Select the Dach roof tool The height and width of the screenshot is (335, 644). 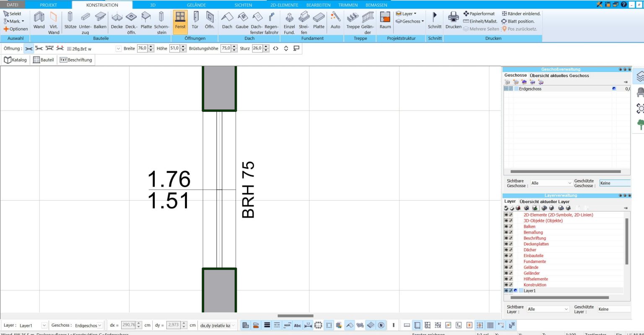(227, 21)
